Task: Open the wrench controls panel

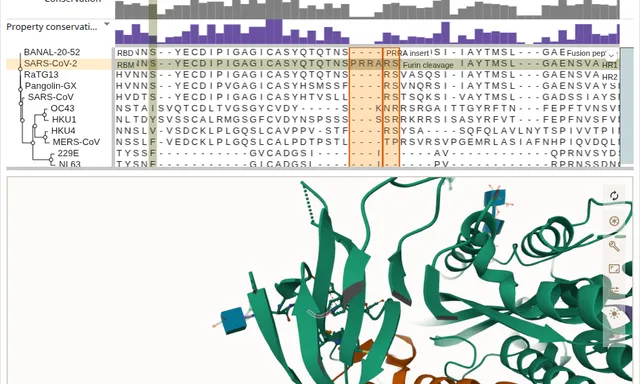Action: pos(614,246)
